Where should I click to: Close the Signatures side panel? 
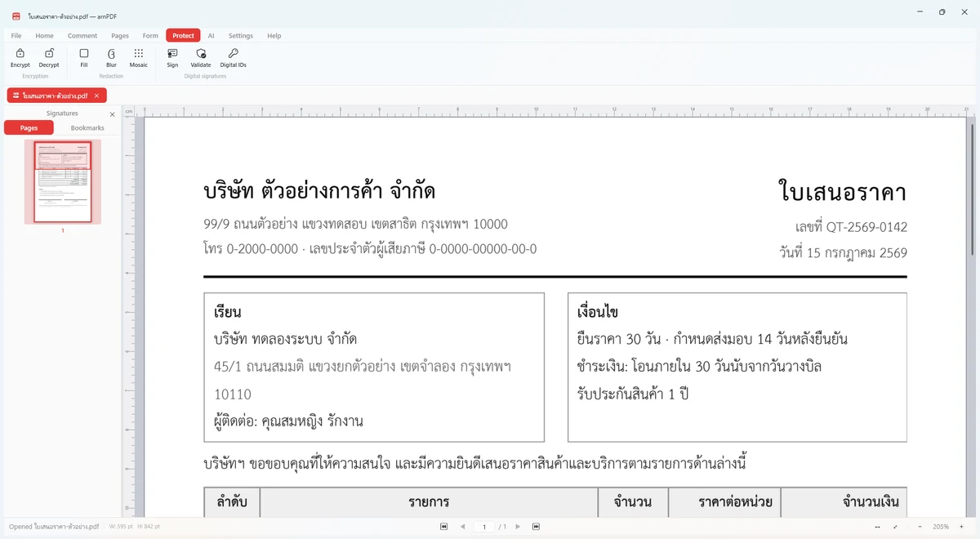[113, 114]
